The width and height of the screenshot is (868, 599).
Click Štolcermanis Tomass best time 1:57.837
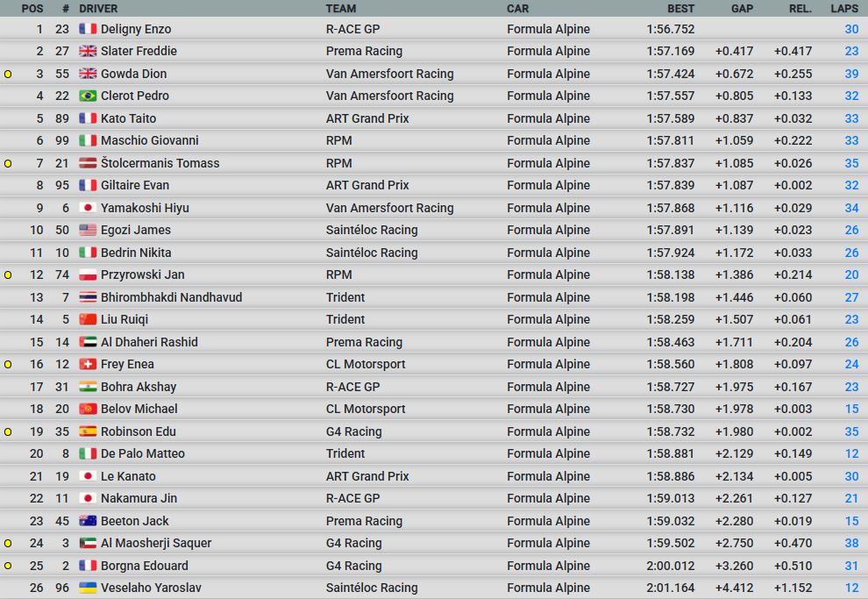tap(670, 163)
